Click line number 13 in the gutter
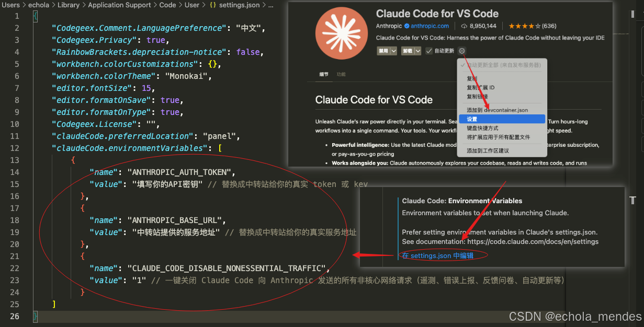The image size is (644, 327). [x=15, y=160]
